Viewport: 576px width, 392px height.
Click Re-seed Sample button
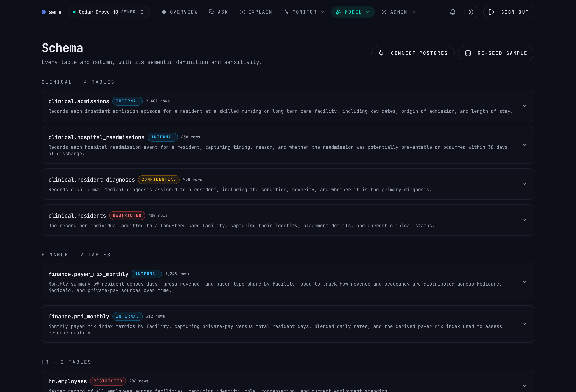click(x=496, y=53)
